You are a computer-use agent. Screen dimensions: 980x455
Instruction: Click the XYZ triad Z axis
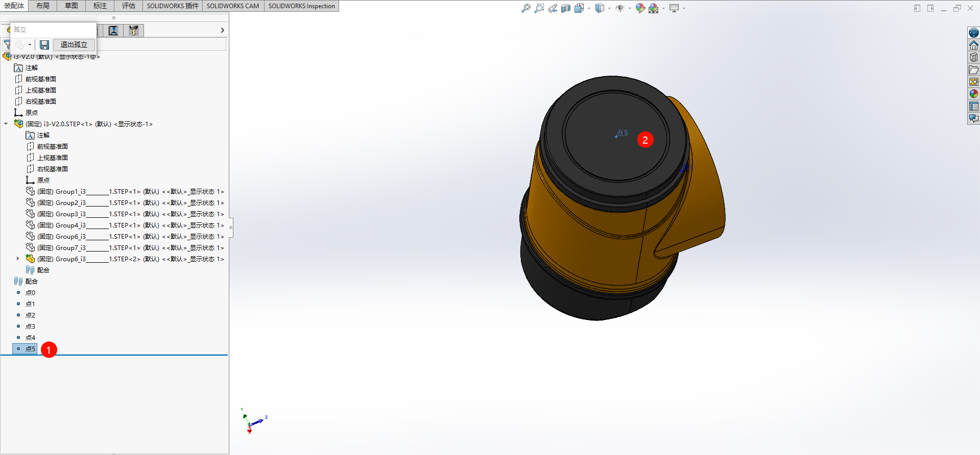pos(259,421)
